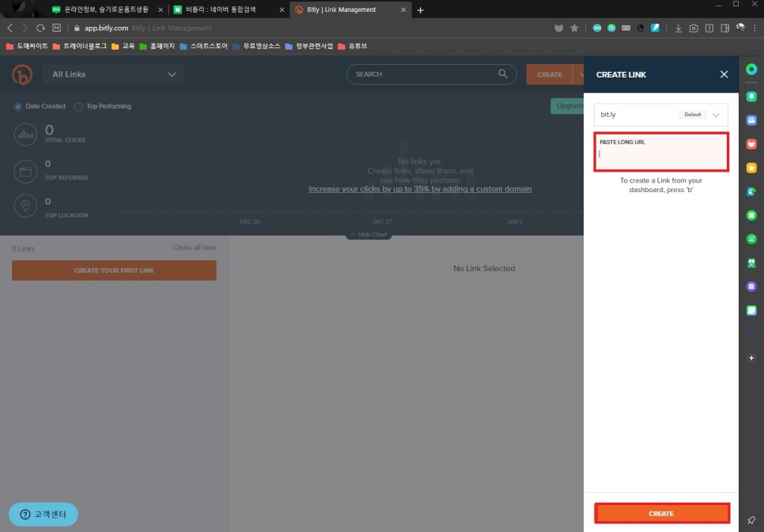Open the 도매싸이트 bookmark folder
Screen dimensions: 764x532
27,47
